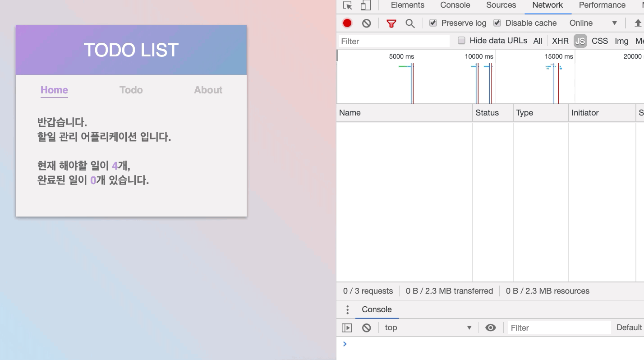
Task: Select the Inspect element tool icon
Action: (x=347, y=5)
